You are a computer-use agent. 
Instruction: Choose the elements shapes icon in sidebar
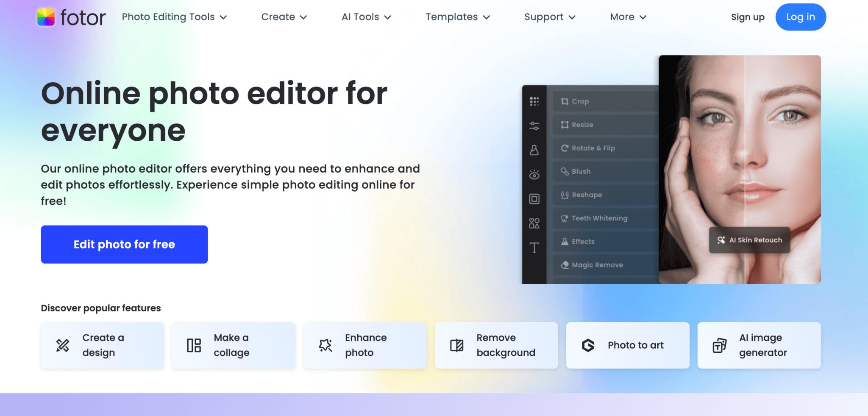[534, 223]
